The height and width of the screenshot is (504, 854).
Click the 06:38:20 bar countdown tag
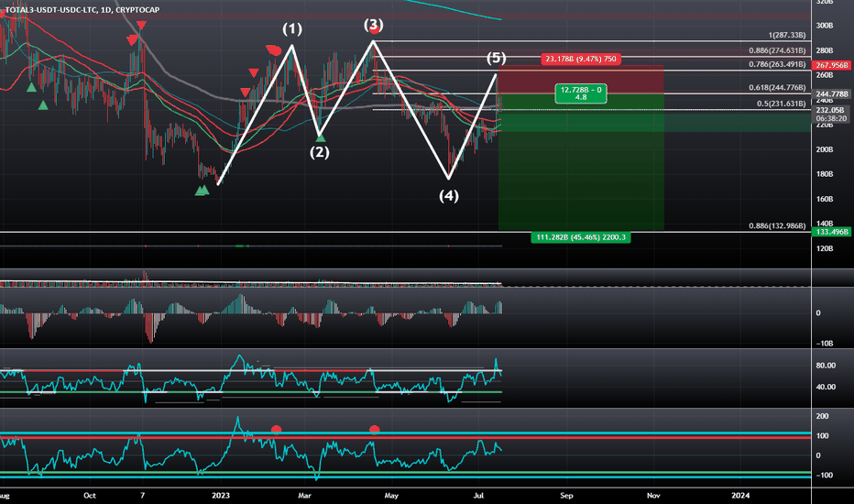[832, 118]
